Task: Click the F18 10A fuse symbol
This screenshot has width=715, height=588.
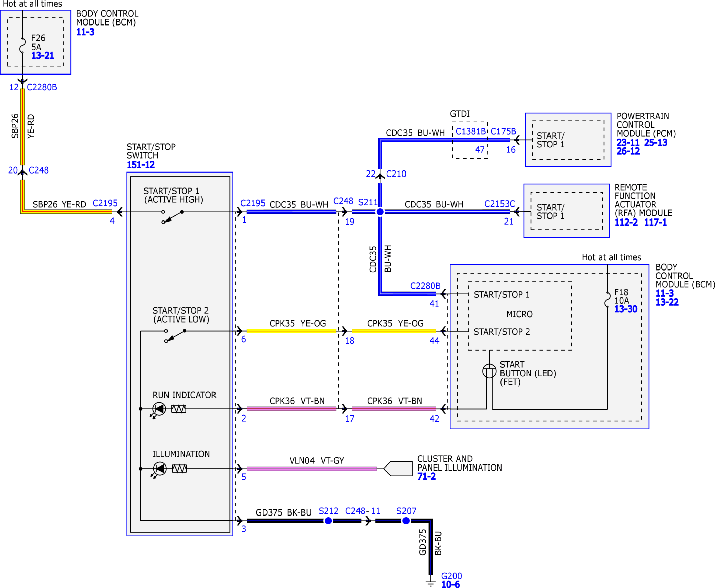Action: [608, 299]
